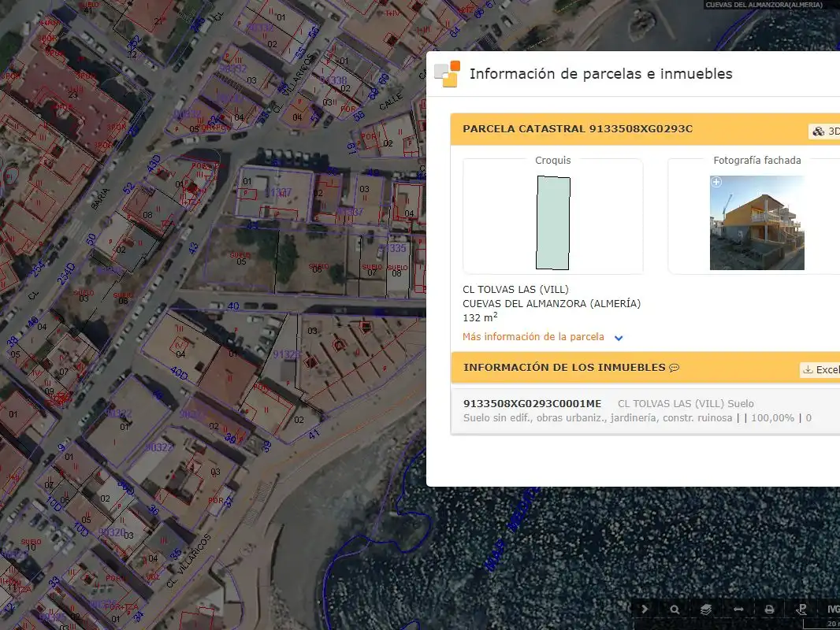
Task: Select the double-arrow distance measure tool
Action: 738,609
